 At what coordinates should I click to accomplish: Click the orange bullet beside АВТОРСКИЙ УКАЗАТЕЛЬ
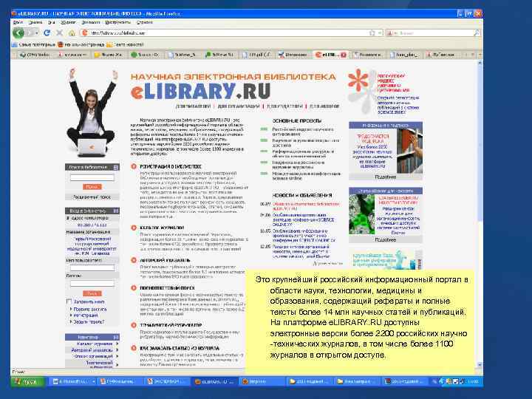[x=134, y=260]
